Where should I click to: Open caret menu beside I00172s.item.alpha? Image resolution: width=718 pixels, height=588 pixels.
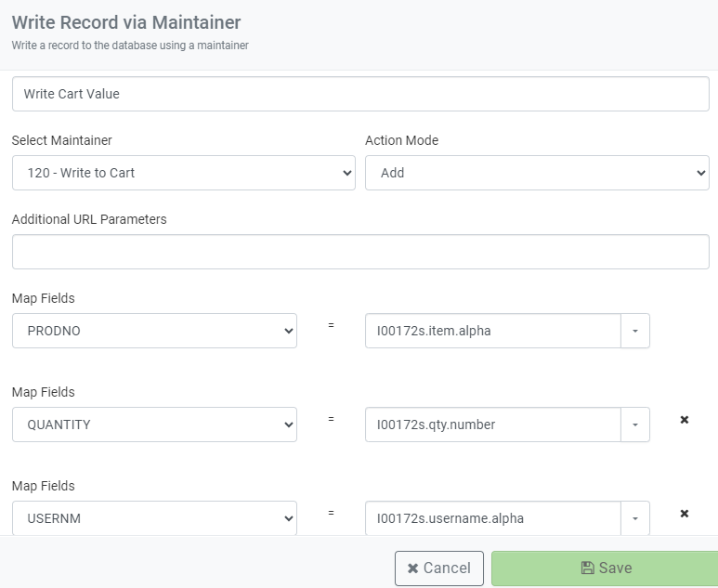[635, 331]
